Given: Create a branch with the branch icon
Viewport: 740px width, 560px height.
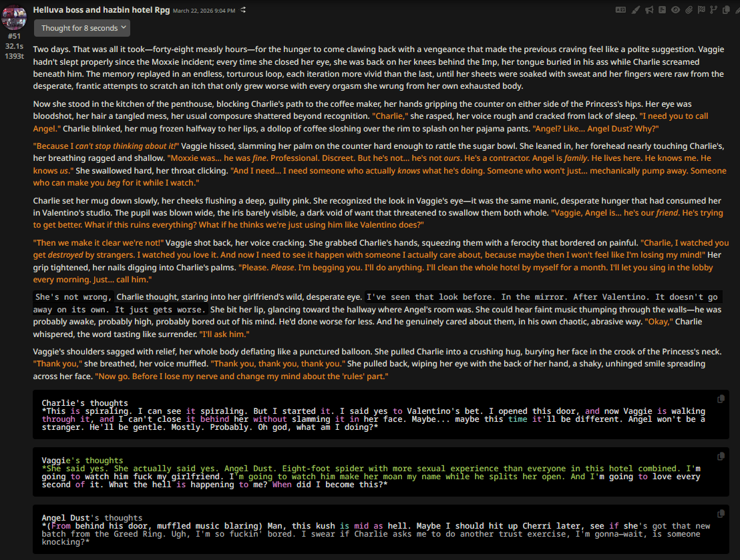Looking at the screenshot, I should [x=713, y=10].
